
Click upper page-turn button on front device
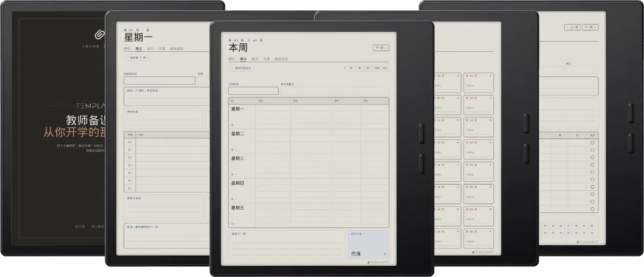point(422,134)
